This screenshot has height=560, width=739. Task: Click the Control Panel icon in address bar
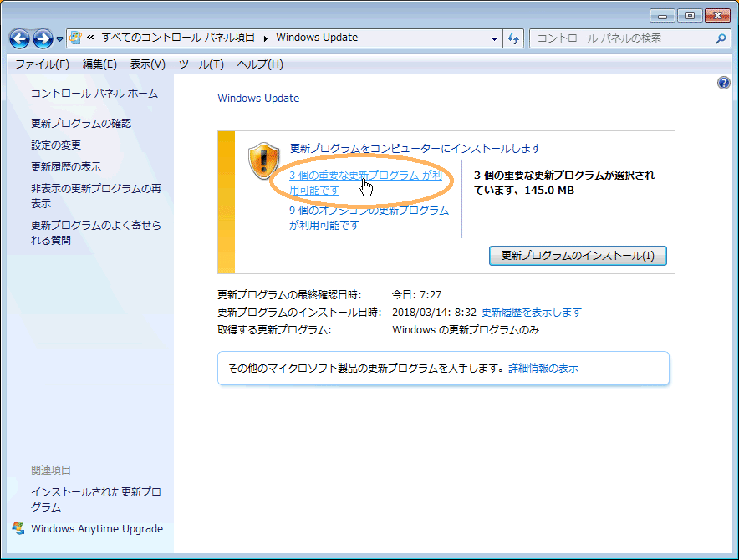[75, 38]
